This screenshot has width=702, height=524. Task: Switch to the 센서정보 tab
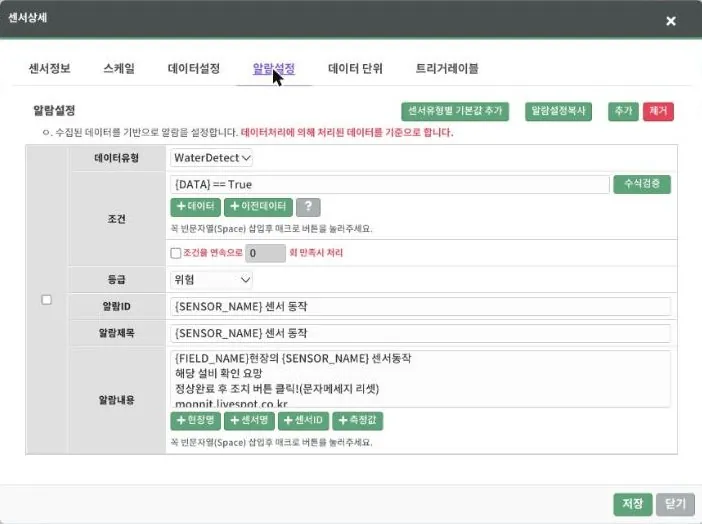(49, 69)
